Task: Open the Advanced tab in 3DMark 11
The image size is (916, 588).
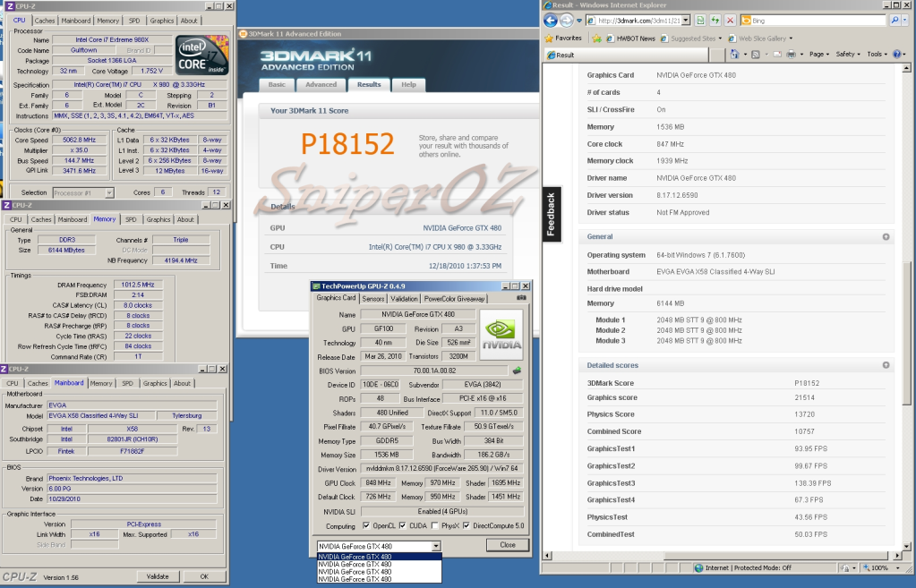Action: tap(321, 84)
